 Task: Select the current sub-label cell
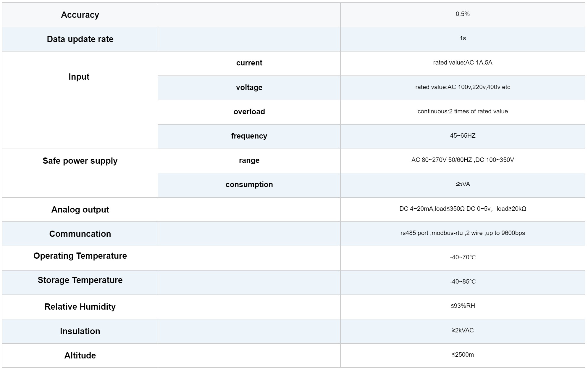(x=249, y=63)
